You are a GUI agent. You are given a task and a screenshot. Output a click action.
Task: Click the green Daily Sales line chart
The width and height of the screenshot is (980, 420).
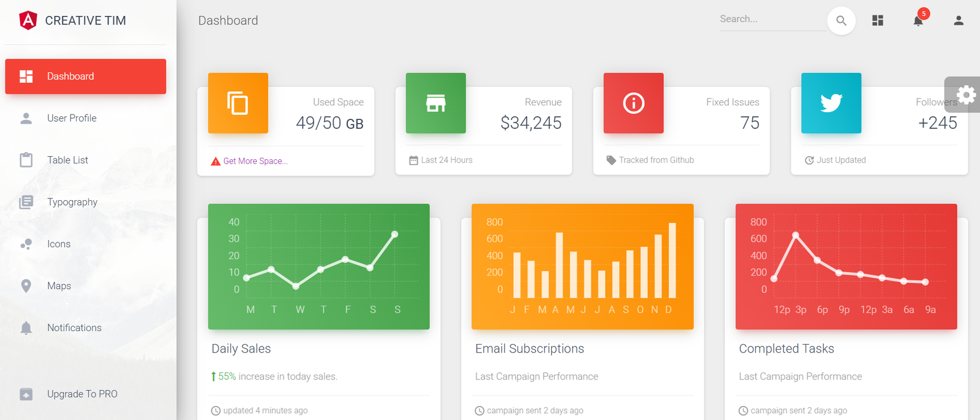coord(318,266)
